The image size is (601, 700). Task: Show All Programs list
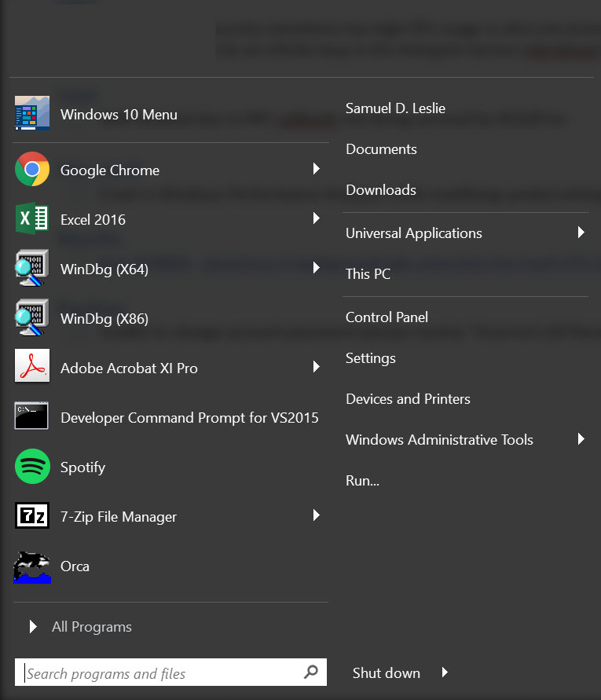click(91, 627)
